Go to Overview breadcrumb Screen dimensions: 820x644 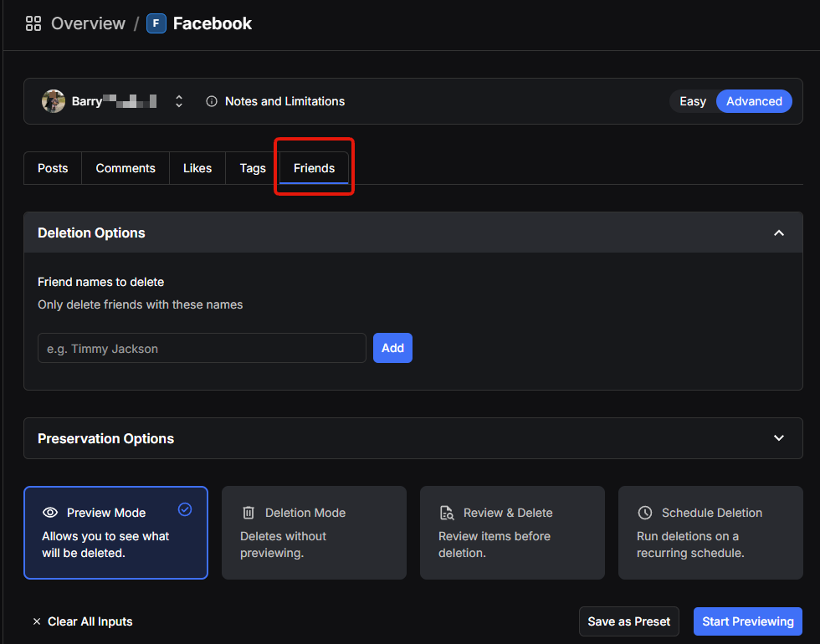click(89, 23)
